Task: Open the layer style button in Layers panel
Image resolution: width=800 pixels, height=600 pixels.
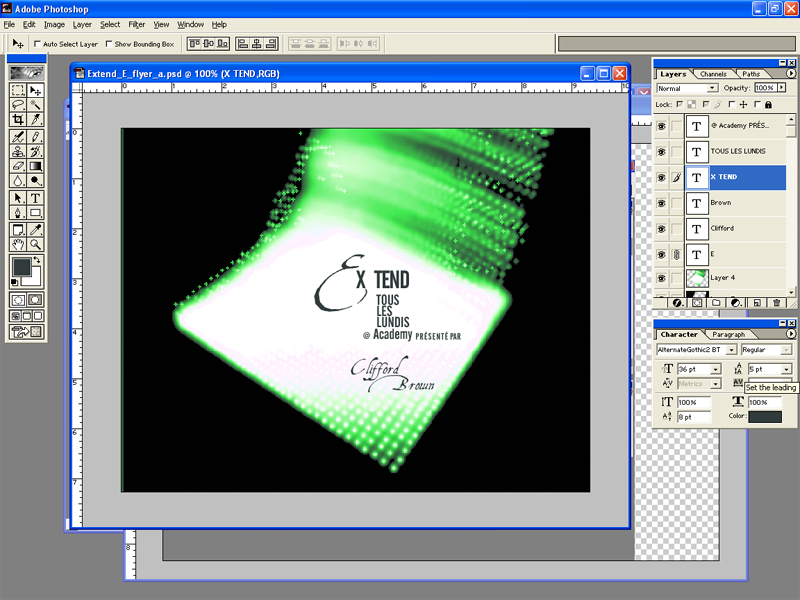Action: click(x=677, y=303)
